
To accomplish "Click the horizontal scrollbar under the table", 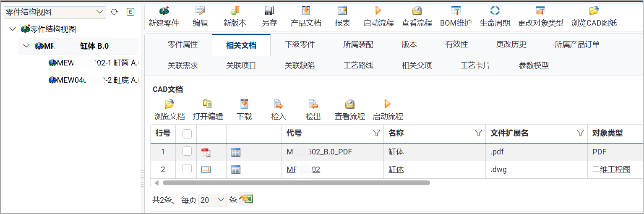I will point(296,183).
